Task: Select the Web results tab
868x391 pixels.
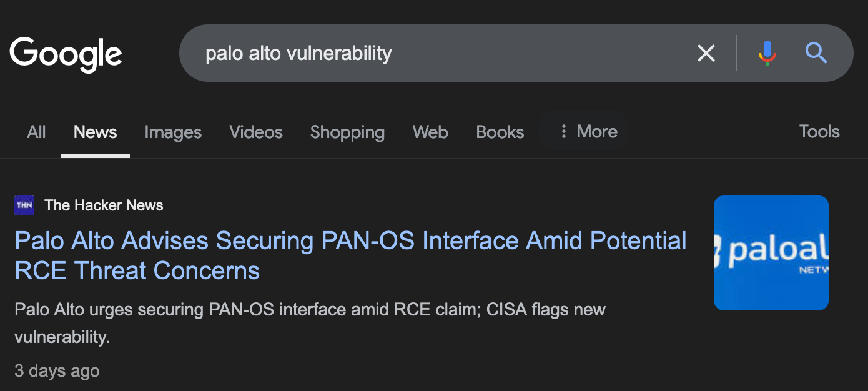Action: tap(430, 132)
